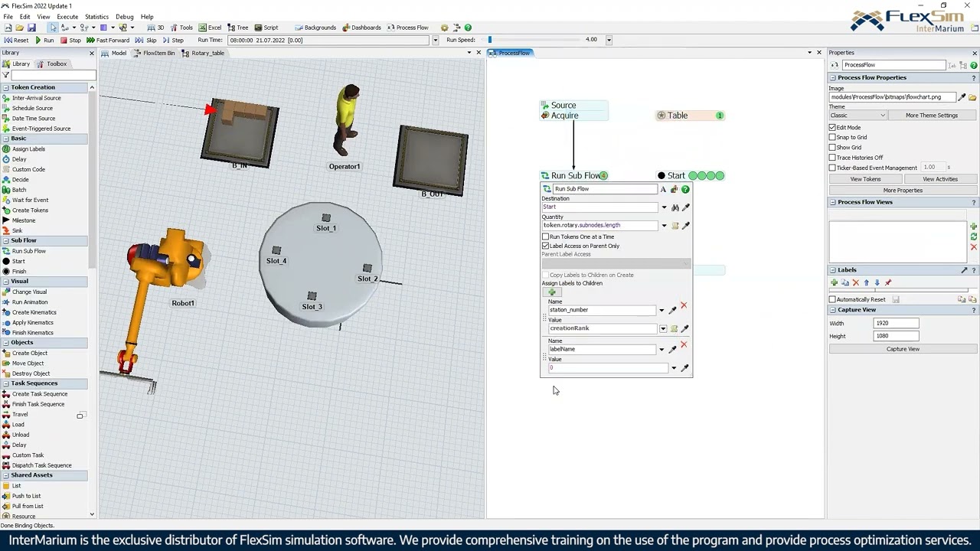Open the Excel interface tool

pos(211,28)
